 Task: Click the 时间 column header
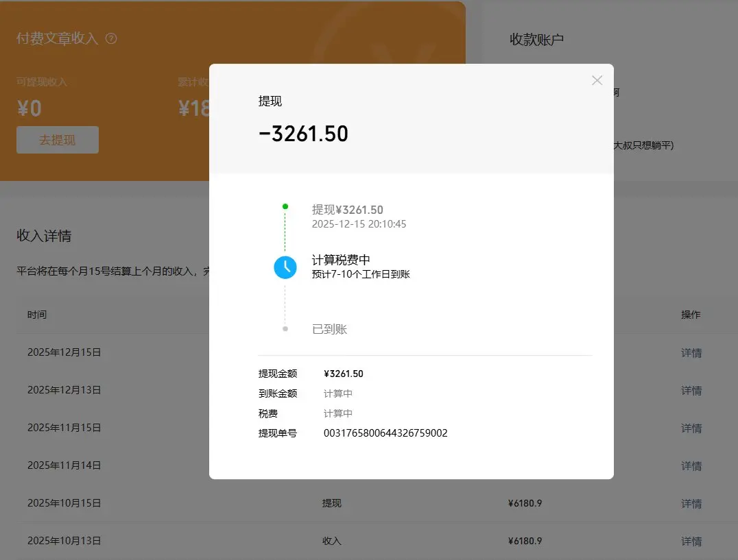tap(37, 315)
